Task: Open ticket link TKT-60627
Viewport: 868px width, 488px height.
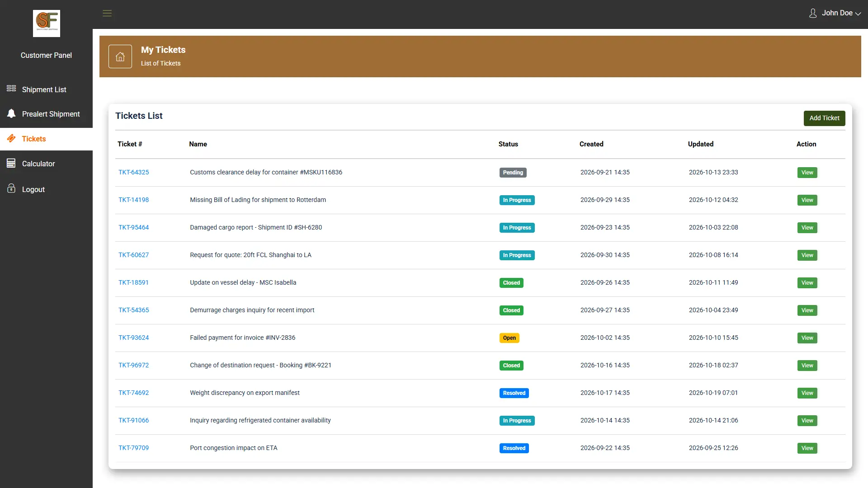Action: 133,255
